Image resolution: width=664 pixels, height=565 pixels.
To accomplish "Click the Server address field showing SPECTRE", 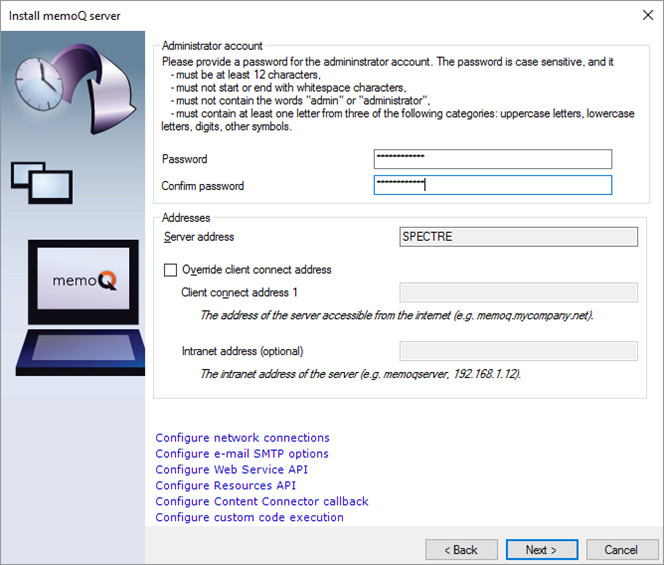I will [x=518, y=237].
